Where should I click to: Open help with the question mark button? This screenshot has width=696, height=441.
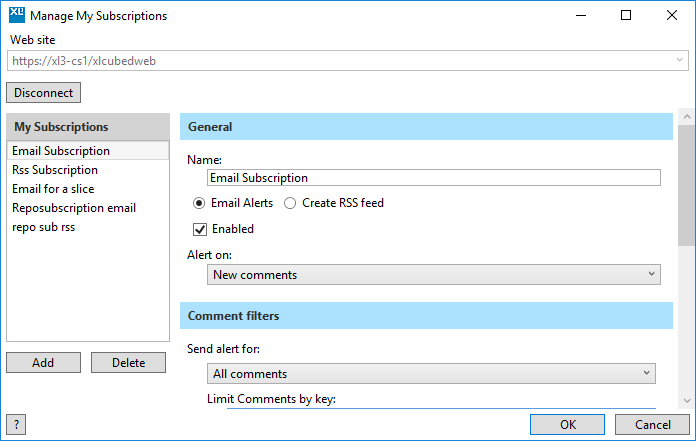tap(16, 425)
